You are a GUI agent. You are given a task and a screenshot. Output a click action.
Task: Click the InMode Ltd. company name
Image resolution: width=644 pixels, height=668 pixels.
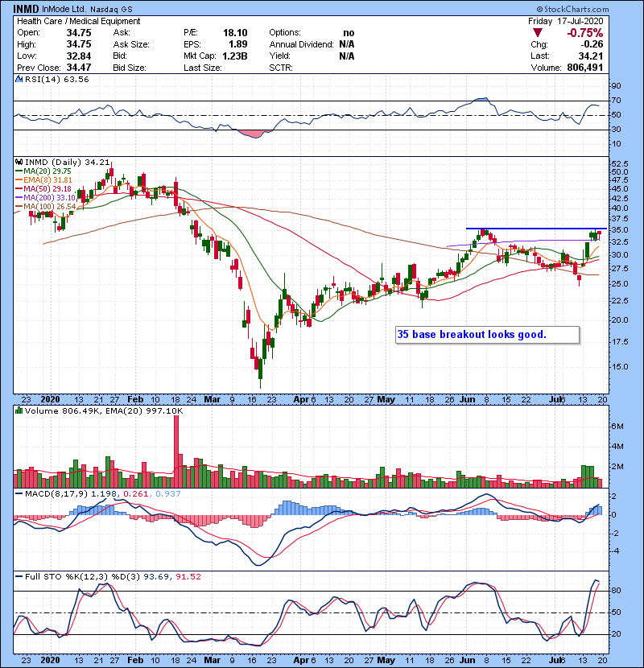[64, 9]
